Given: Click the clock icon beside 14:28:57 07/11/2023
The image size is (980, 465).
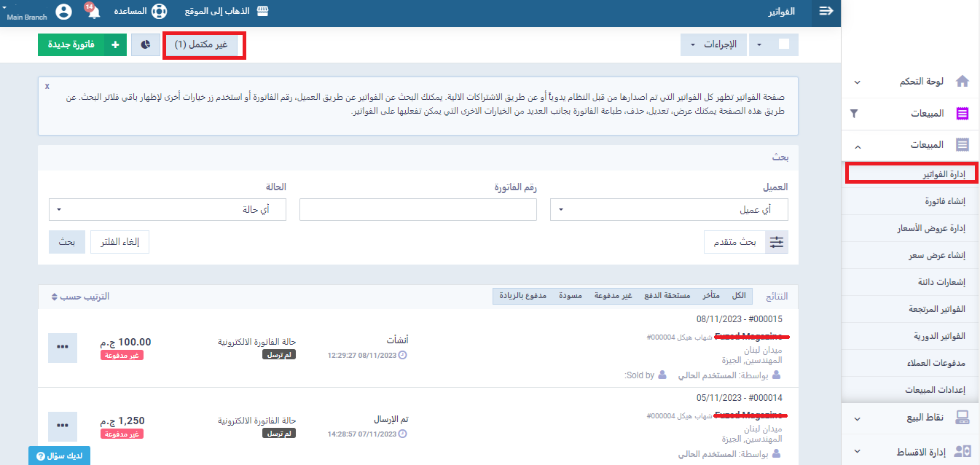Looking at the screenshot, I should (403, 434).
